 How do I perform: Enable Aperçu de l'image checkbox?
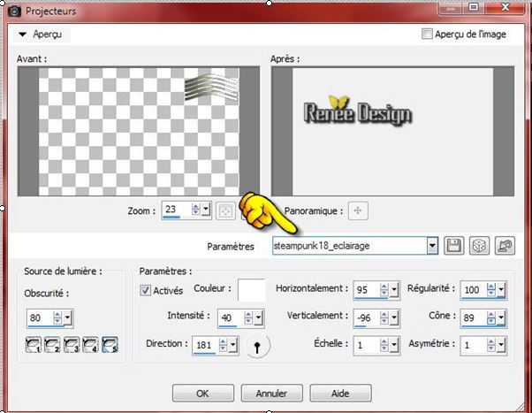(x=427, y=34)
